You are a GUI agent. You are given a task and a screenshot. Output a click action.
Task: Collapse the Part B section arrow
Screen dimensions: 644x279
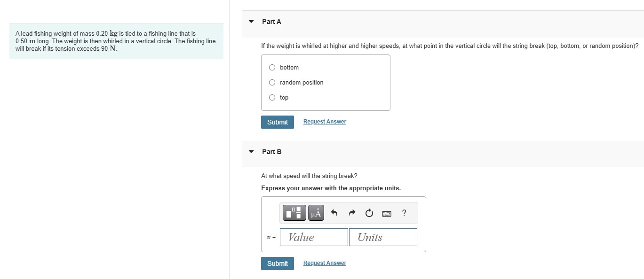(x=251, y=152)
